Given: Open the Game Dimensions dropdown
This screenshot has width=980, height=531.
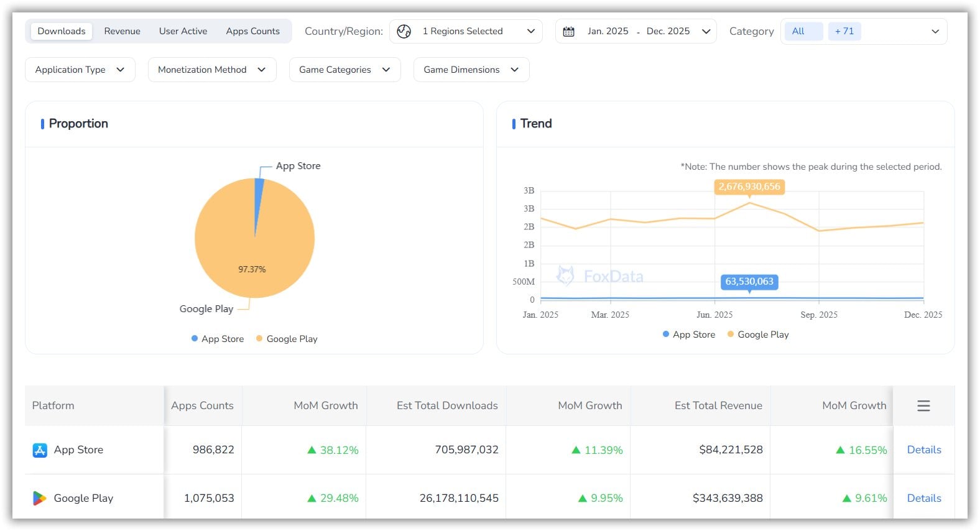Looking at the screenshot, I should (x=471, y=70).
